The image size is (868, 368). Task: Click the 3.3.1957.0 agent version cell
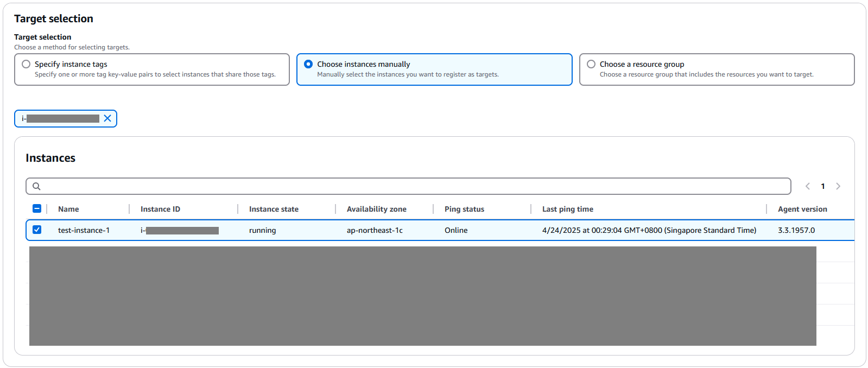[796, 230]
